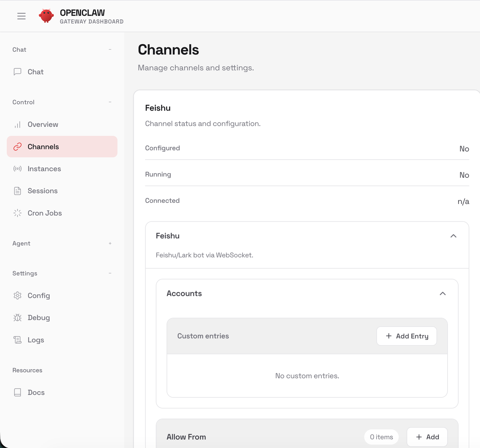Click the Connected value 'n/a'
Screen dimensions: 480x448
coord(463,201)
